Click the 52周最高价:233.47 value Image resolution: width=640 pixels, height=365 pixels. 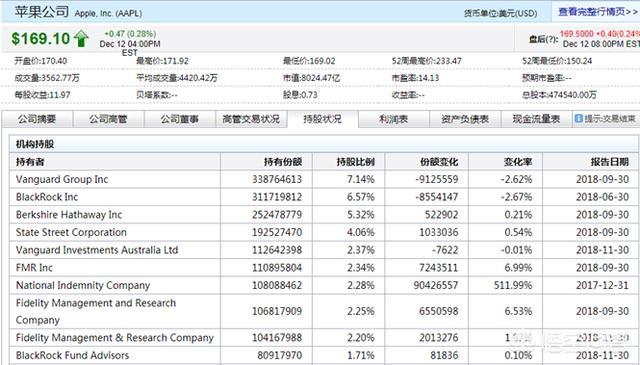click(x=427, y=61)
